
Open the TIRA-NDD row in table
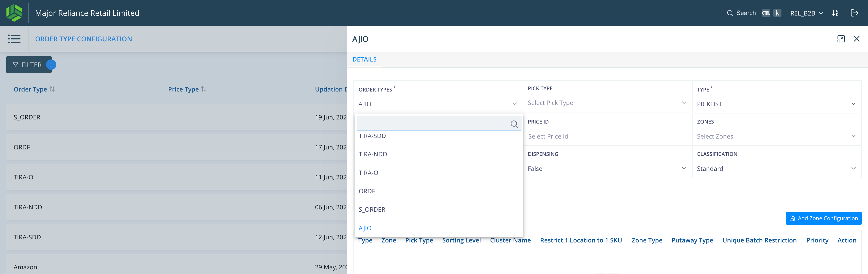click(176, 207)
